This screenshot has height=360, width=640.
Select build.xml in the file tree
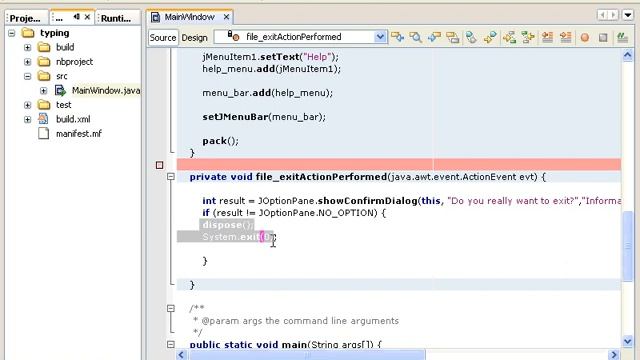[x=73, y=119]
